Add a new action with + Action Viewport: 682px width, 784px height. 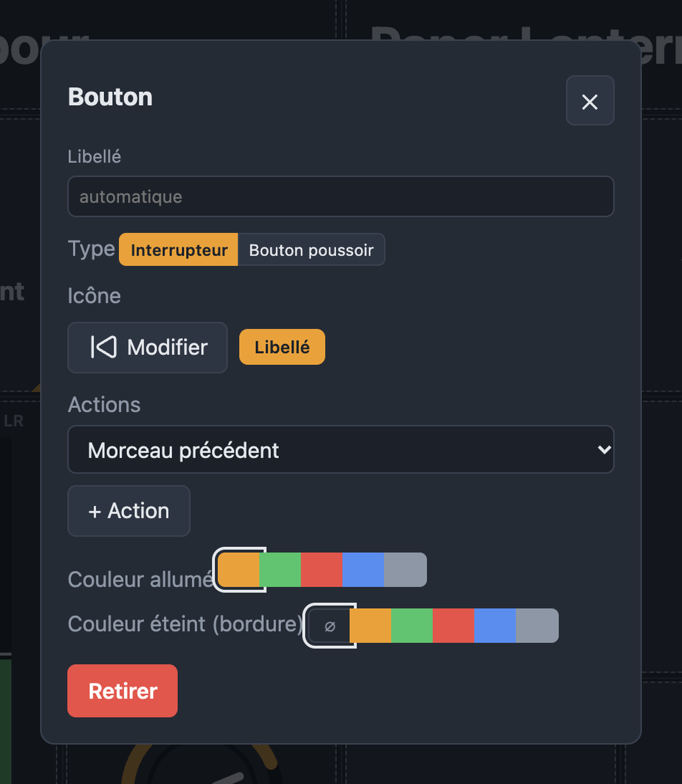(x=129, y=511)
